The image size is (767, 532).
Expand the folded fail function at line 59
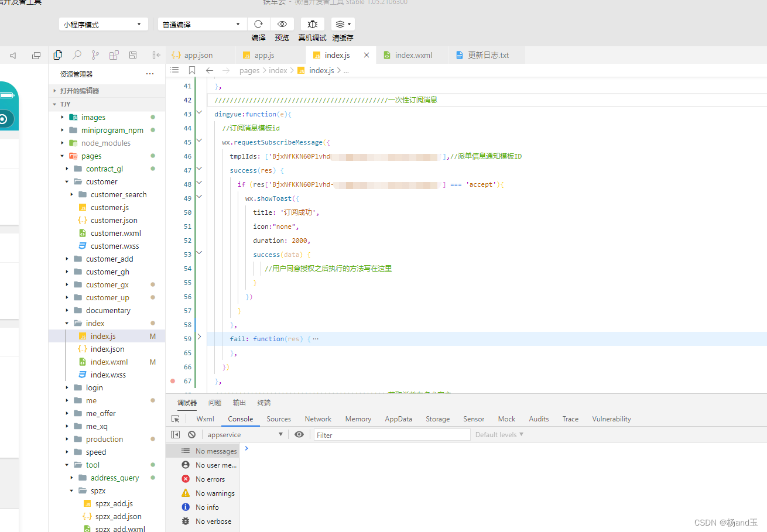tap(199, 337)
